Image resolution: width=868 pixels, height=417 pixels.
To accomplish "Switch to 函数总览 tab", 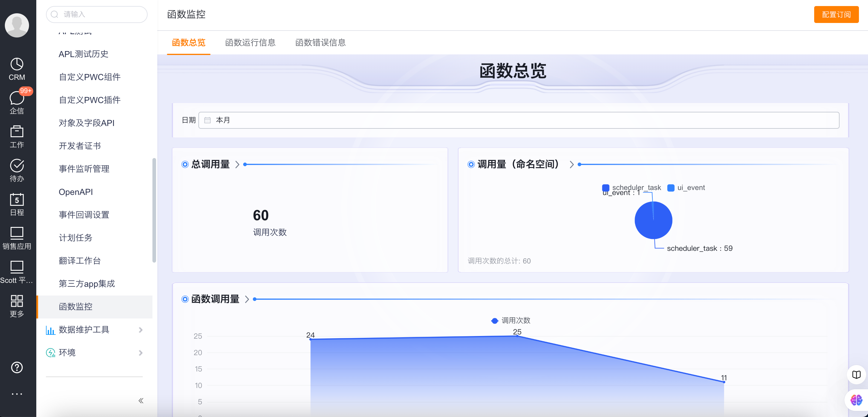I will tap(189, 43).
